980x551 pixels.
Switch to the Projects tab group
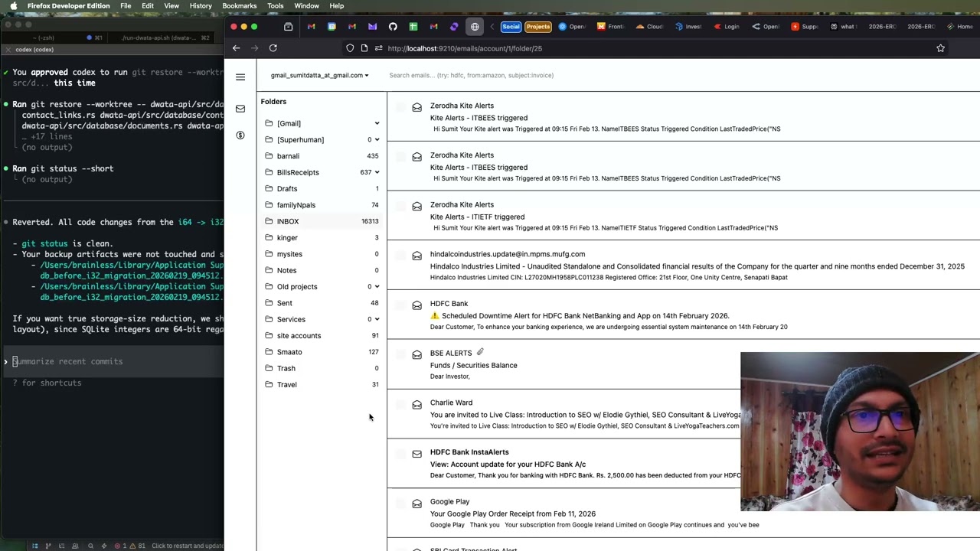point(538,27)
